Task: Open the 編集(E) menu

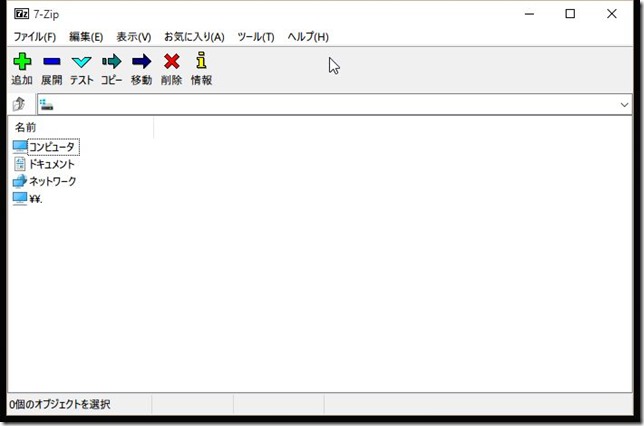Action: [x=86, y=37]
